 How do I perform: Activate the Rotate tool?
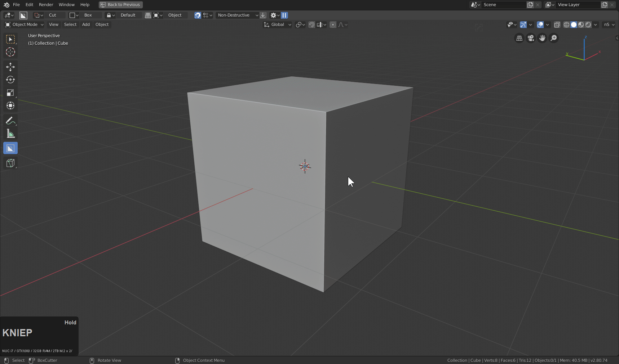pyautogui.click(x=10, y=80)
